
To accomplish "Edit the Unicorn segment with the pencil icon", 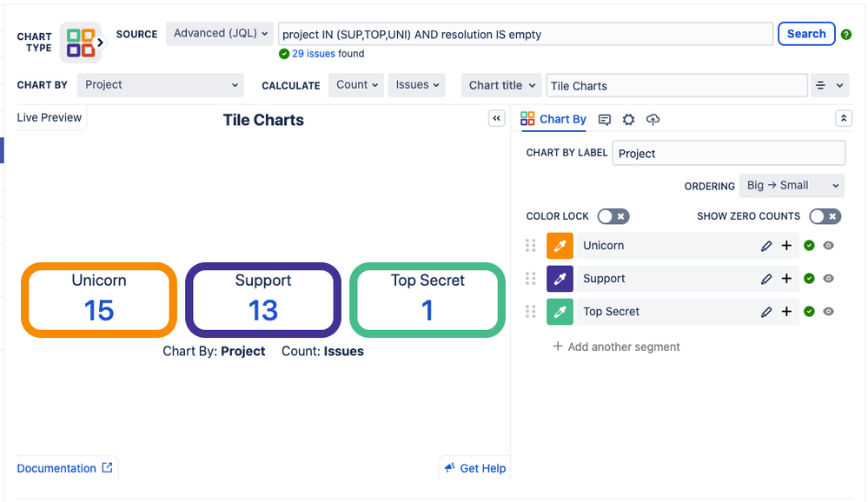I will pyautogui.click(x=766, y=246).
